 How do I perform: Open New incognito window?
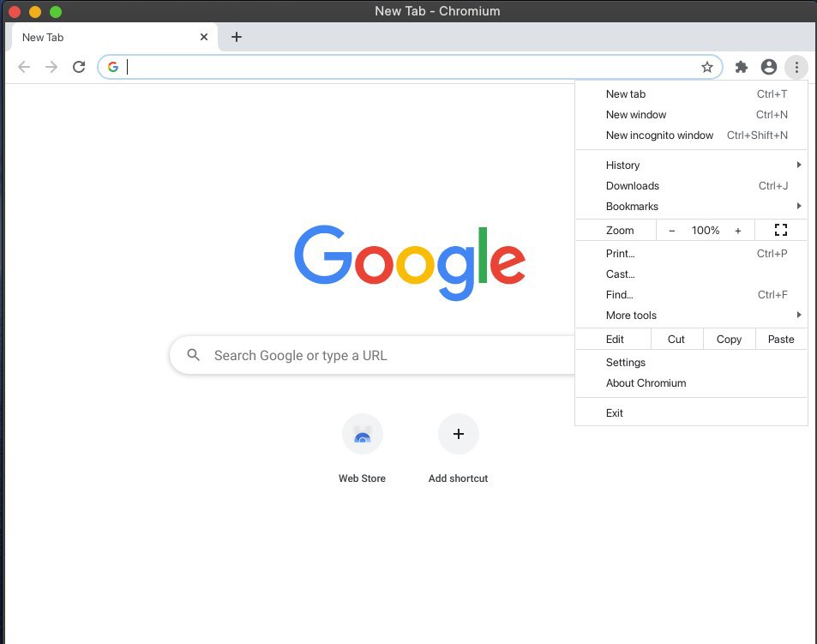click(692, 135)
